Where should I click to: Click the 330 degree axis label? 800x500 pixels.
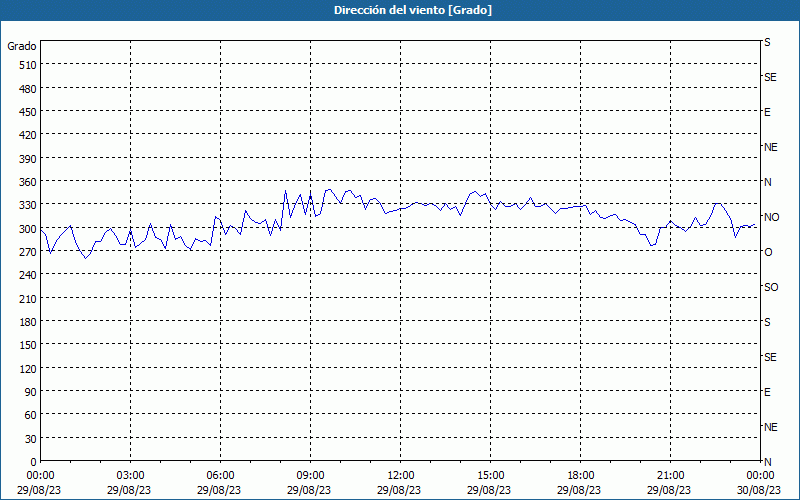click(x=29, y=205)
